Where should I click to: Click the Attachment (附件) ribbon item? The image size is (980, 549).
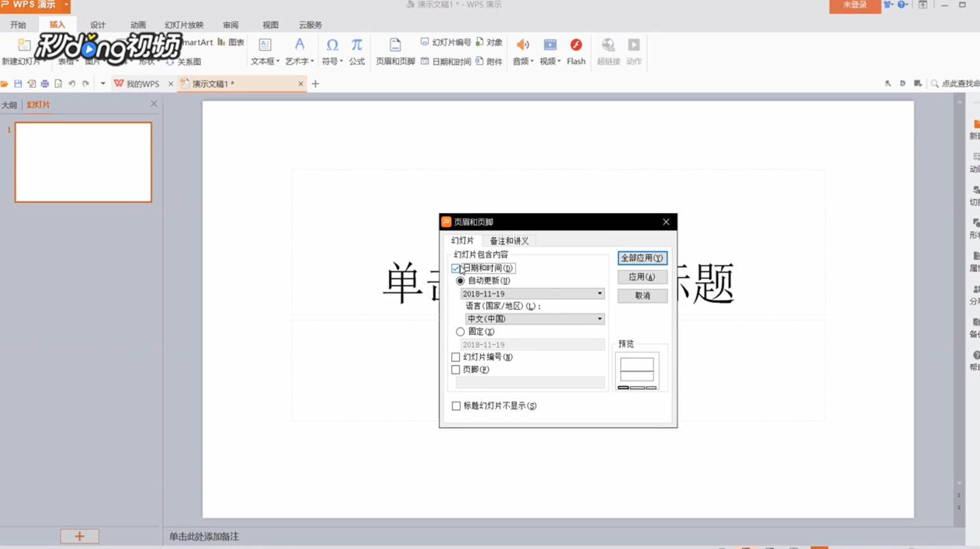(x=489, y=62)
